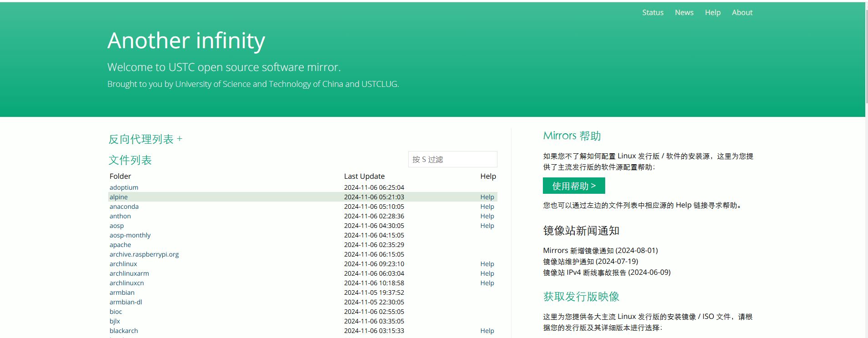Open the News navigation link
Viewport: 868px width, 338px height.
(684, 13)
